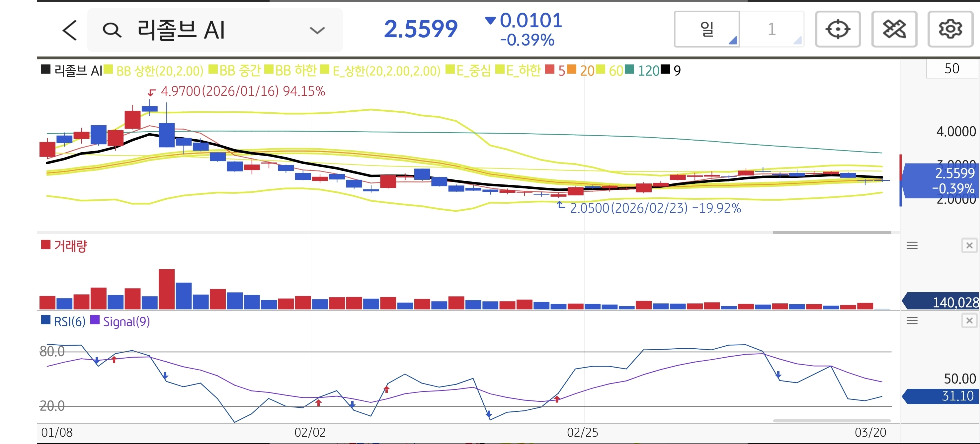Open the interval number 1 dropdown

click(772, 29)
